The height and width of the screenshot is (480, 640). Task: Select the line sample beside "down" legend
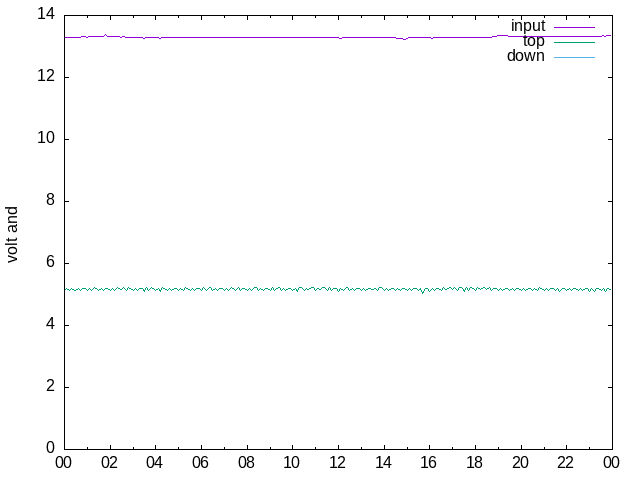[574, 57]
